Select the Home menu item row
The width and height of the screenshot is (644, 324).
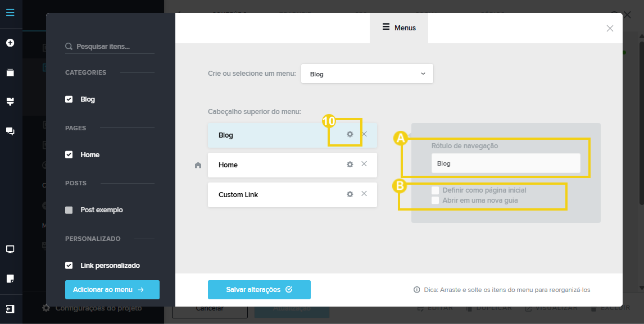[x=292, y=165]
